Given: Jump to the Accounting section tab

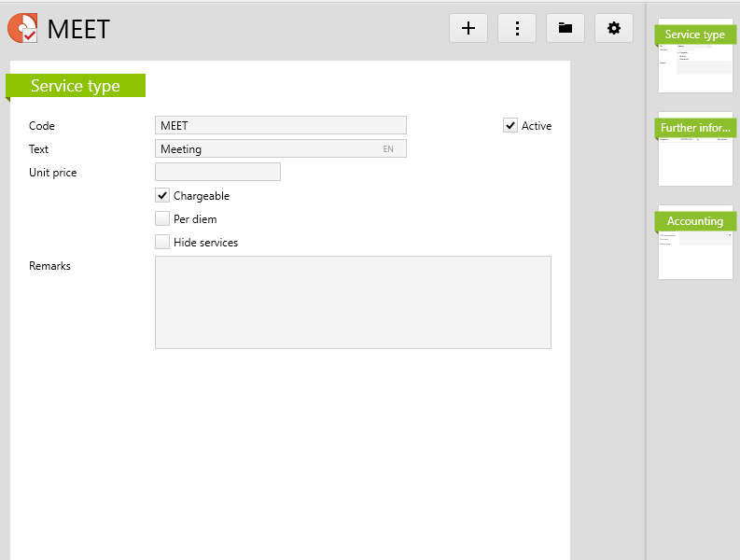Looking at the screenshot, I should [695, 221].
